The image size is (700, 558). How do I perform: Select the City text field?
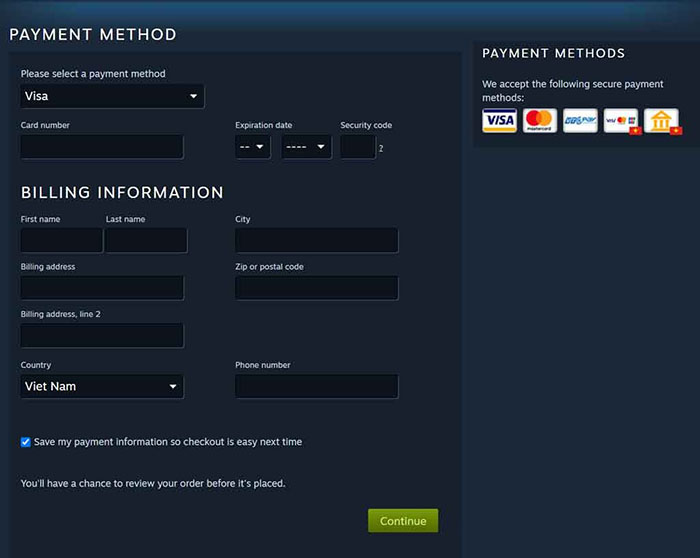point(316,241)
